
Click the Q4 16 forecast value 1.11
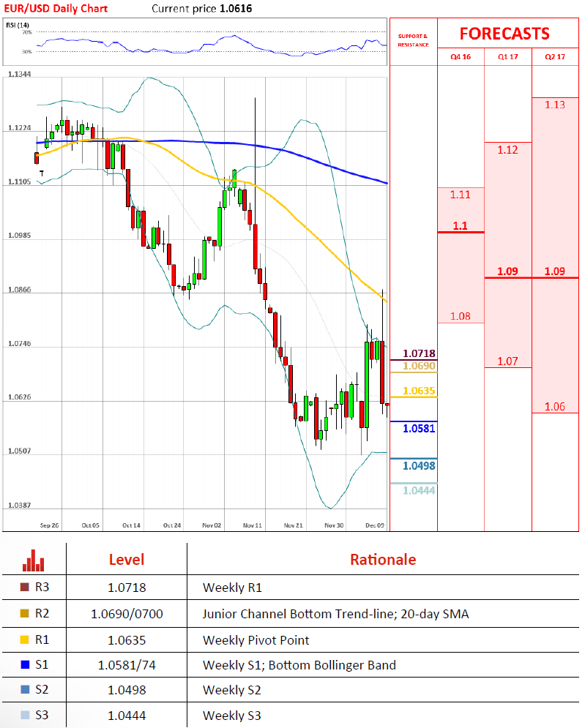(x=460, y=195)
